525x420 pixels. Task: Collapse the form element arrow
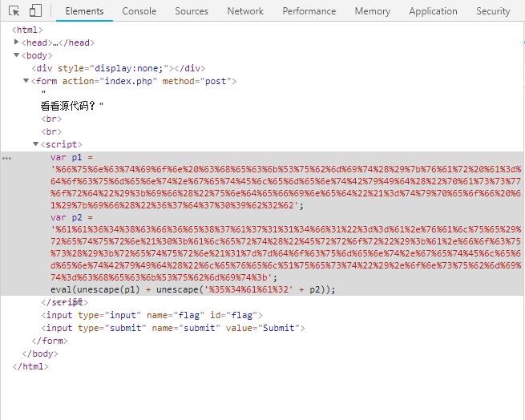[x=26, y=80]
